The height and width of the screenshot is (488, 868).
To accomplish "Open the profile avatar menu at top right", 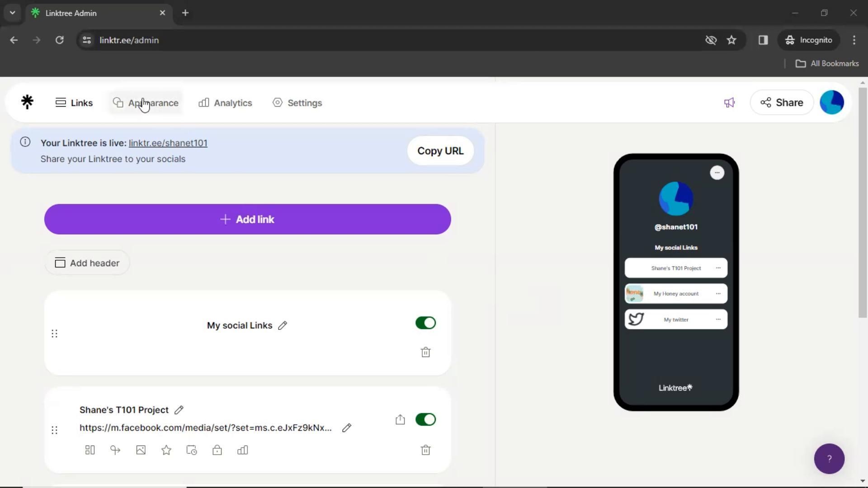I will [x=832, y=103].
